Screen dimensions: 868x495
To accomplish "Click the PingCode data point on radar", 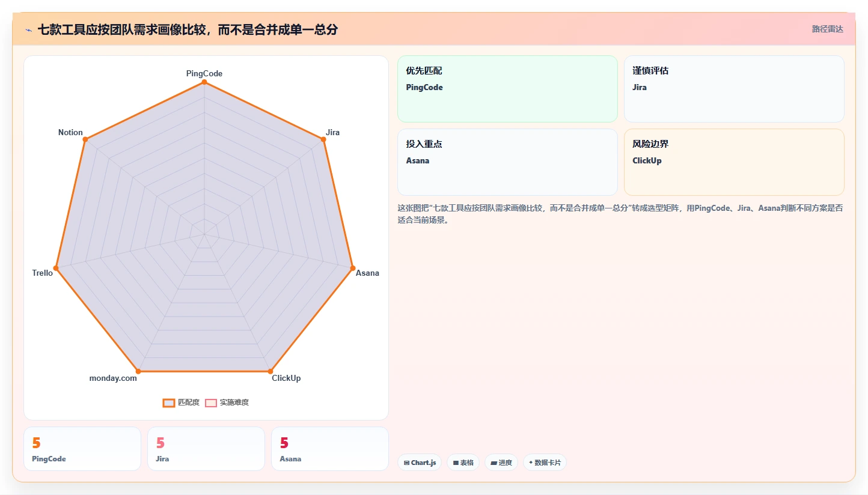I will tap(204, 82).
